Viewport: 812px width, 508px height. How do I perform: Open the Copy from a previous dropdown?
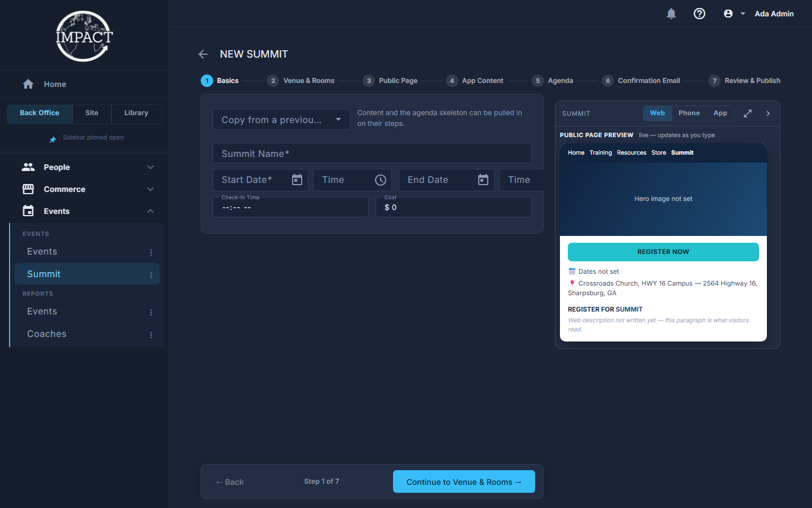[281, 120]
